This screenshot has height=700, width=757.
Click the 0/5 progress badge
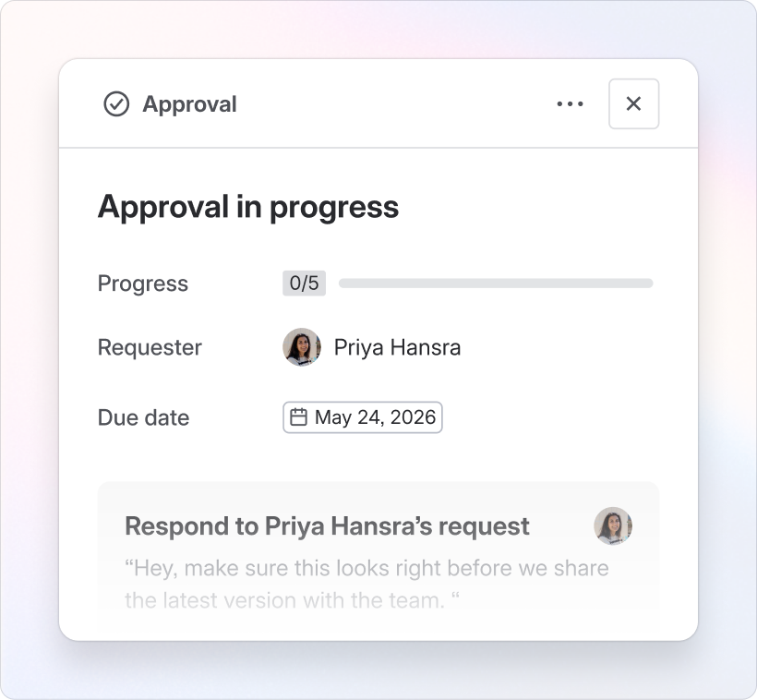pos(304,284)
